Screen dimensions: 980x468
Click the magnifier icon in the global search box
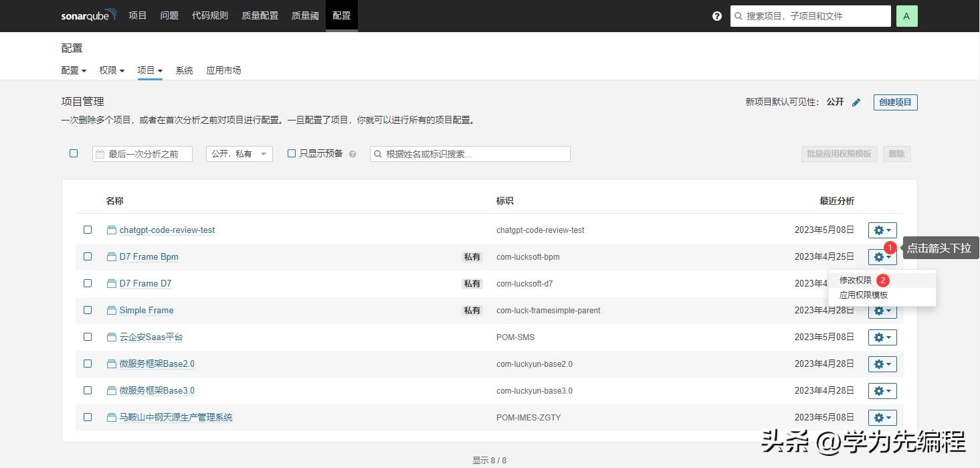coord(737,15)
